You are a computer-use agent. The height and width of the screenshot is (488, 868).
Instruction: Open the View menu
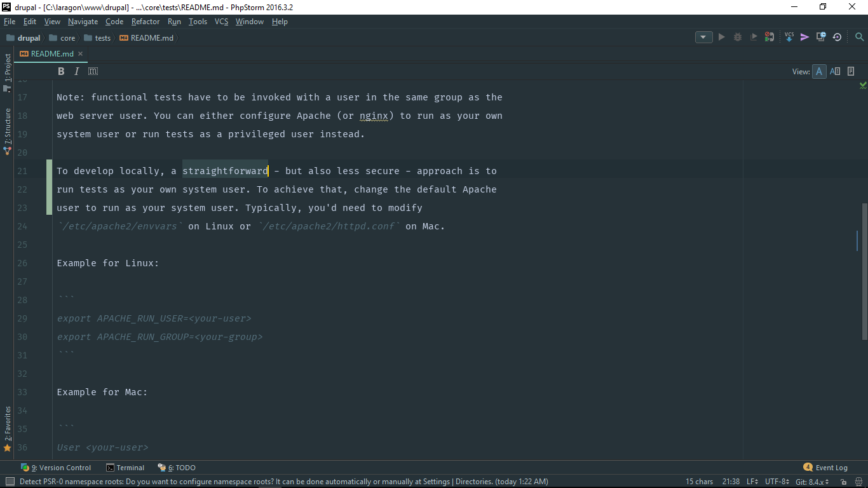coord(52,22)
